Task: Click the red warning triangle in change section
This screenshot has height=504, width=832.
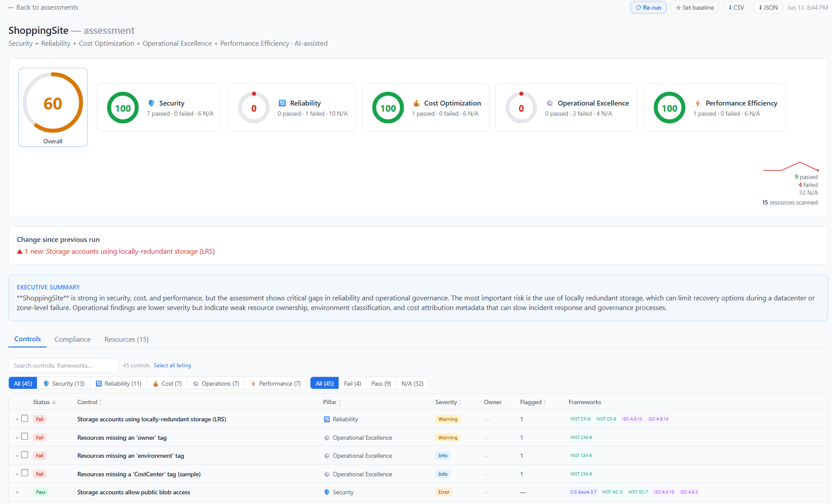Action: [20, 252]
